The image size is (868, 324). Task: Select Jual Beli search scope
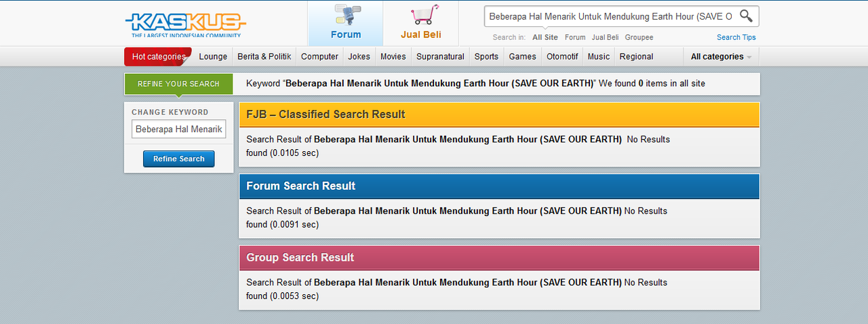605,37
